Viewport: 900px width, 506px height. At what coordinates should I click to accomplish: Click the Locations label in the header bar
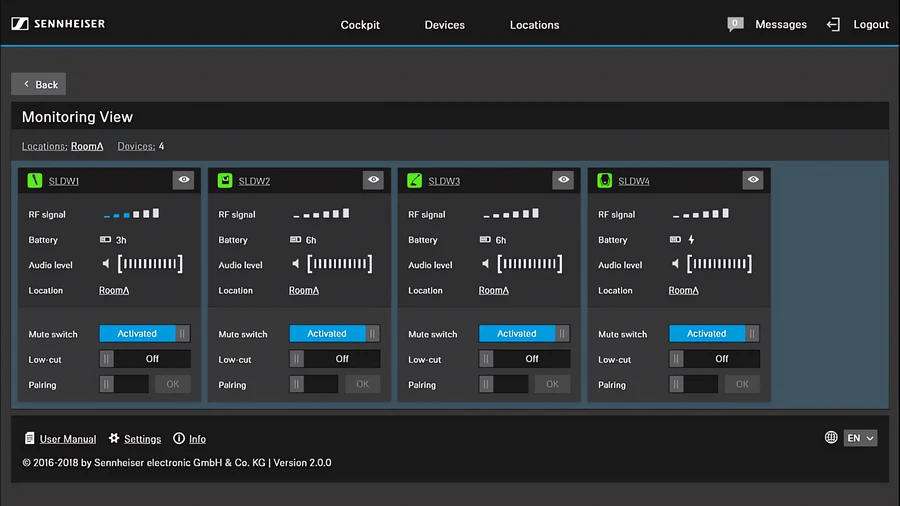pyautogui.click(x=44, y=146)
